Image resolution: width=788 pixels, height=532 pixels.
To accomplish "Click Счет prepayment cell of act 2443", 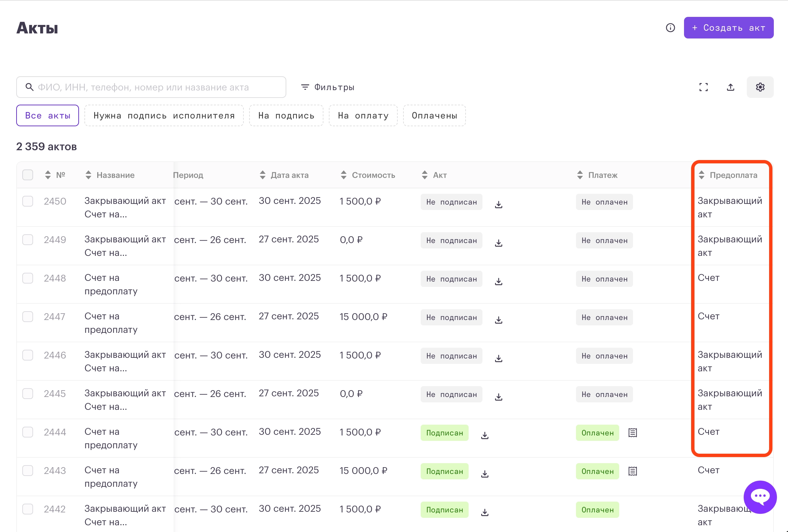I will coord(708,470).
